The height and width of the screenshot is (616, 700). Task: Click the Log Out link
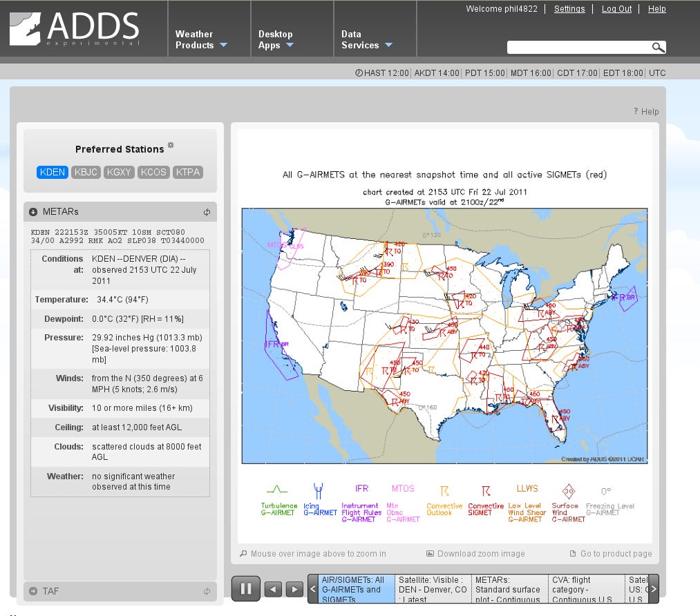click(x=616, y=9)
